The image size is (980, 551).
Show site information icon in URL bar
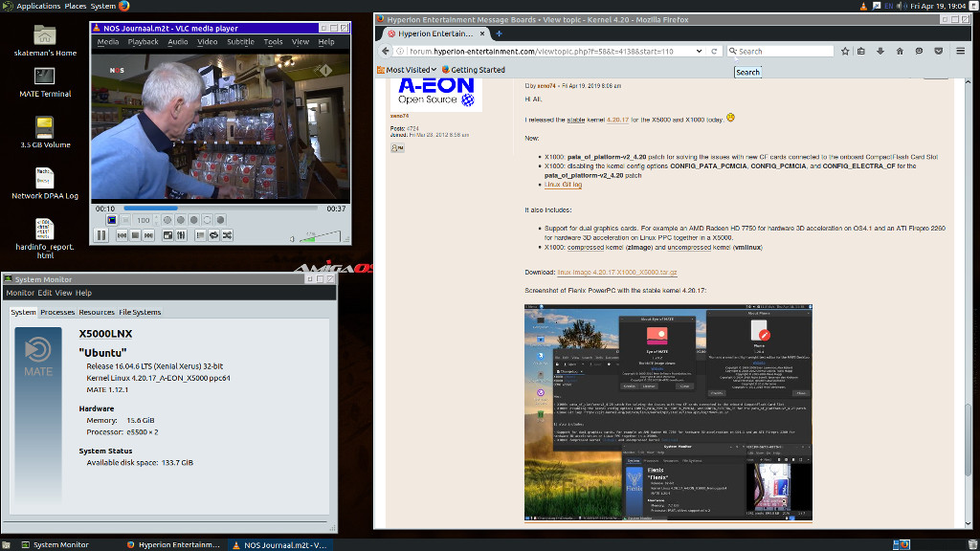(401, 52)
